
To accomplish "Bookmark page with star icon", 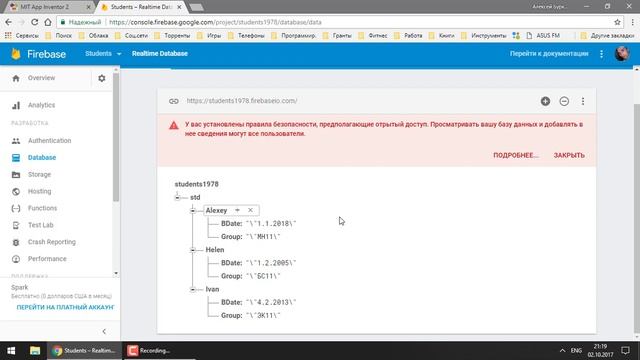I will (x=617, y=22).
